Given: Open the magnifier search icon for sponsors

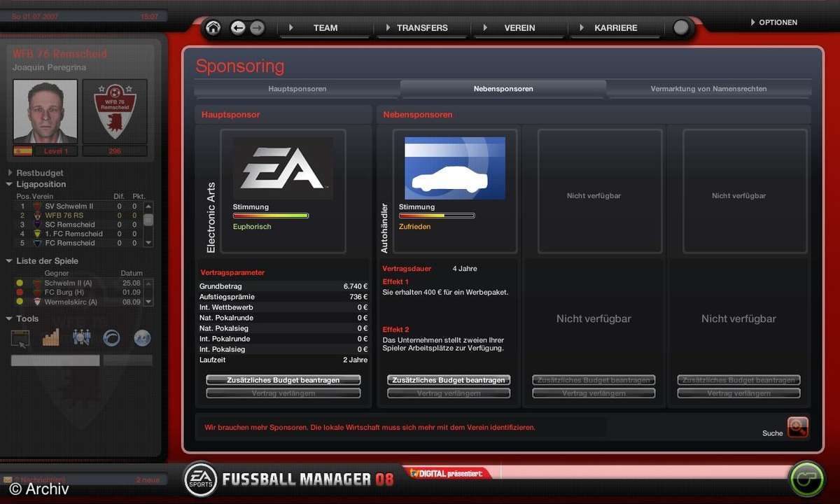Looking at the screenshot, I should 797,427.
